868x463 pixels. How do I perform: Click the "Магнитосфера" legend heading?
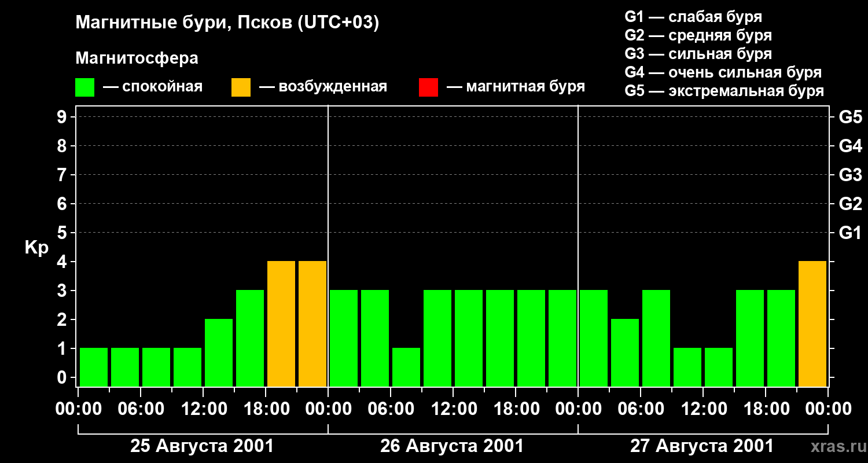coord(137,58)
